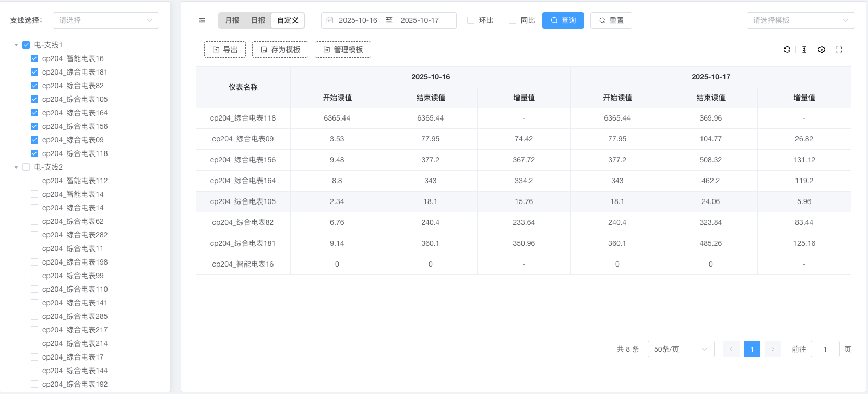Screen dimensions: 868x394
Task: Click the 2025-10-16 table group header
Action: (431, 77)
